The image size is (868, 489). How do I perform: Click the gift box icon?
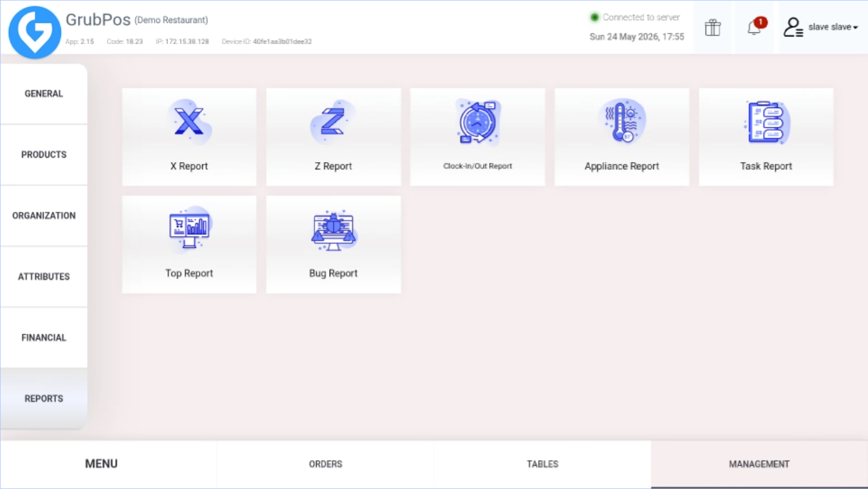[713, 27]
